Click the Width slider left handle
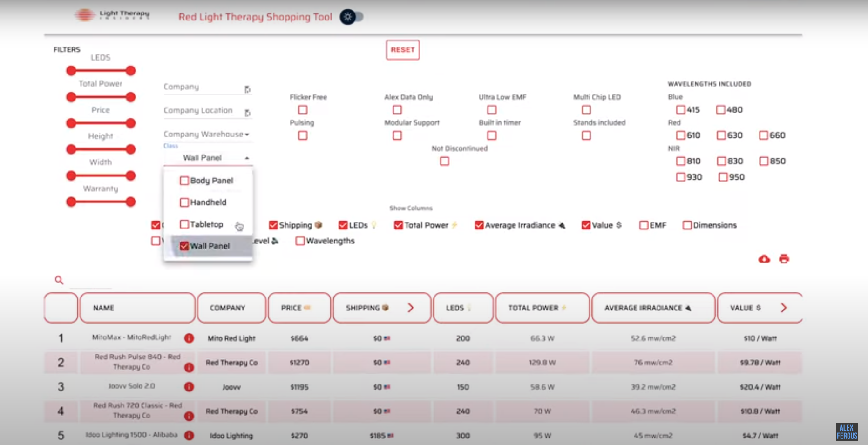Screen dimensions: 868x445 (71, 175)
